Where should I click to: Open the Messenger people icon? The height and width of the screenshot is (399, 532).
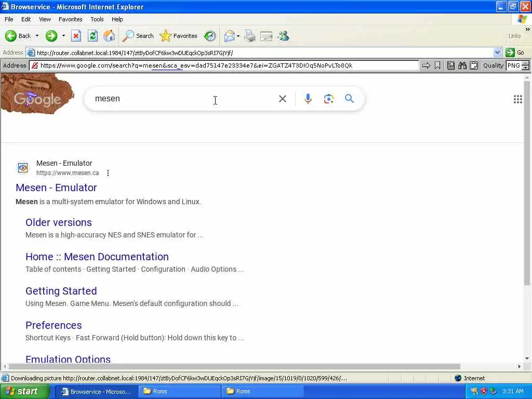[x=283, y=36]
